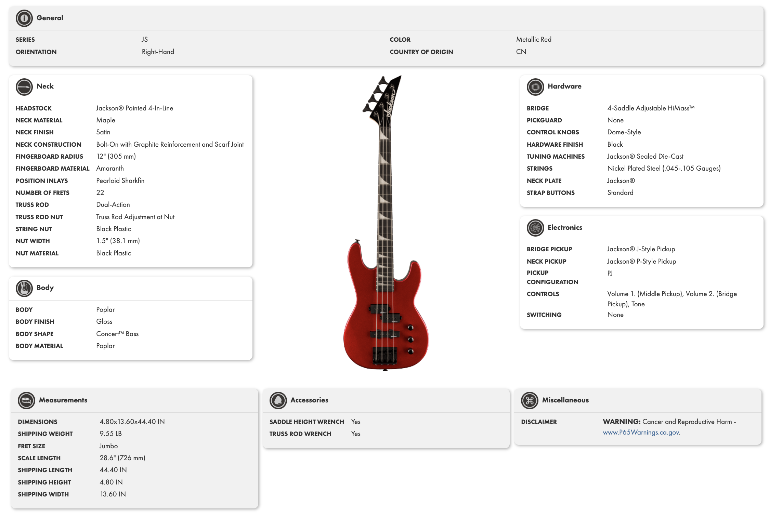This screenshot has height=532, width=769.
Task: Click the 'Maple' neck material value
Action: 106,120
